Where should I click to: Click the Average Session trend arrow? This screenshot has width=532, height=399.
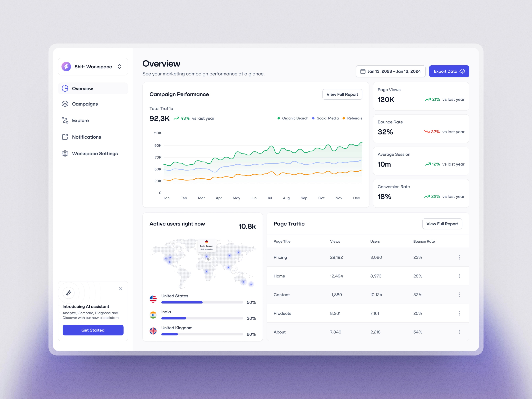(428, 164)
